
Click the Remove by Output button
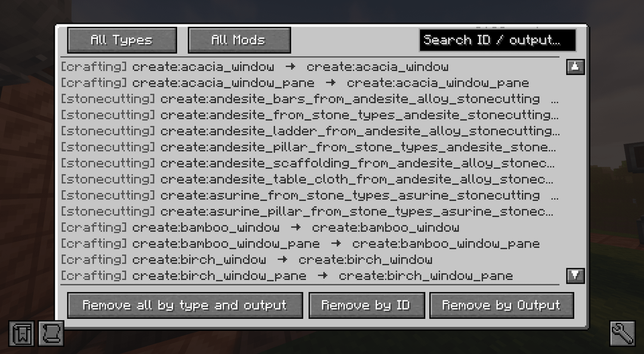pyautogui.click(x=501, y=306)
